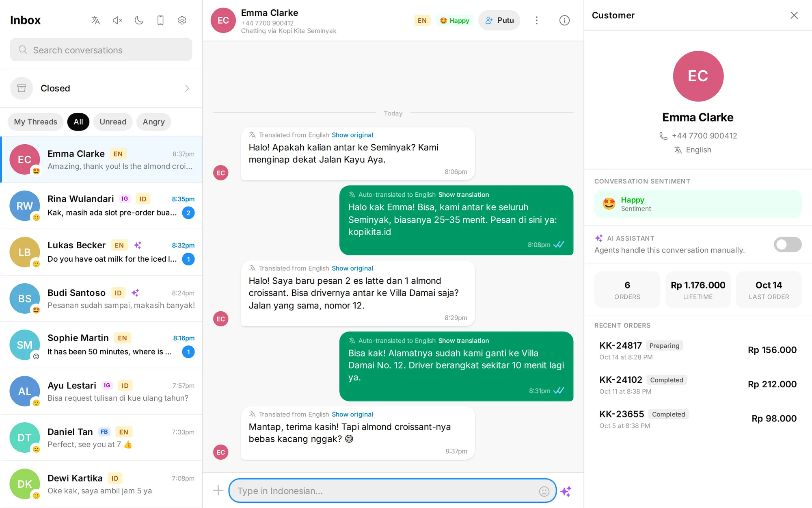Show original of the 8:37pm message
The image size is (812, 508).
tap(352, 414)
